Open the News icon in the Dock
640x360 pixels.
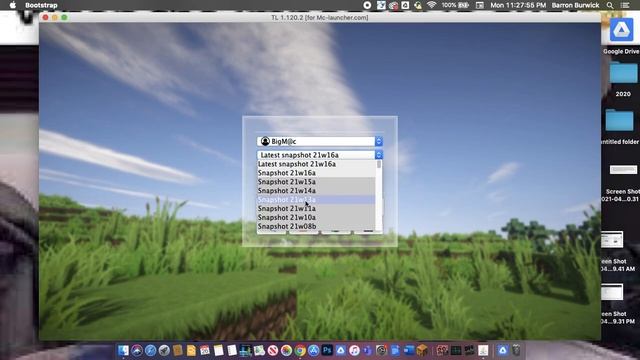point(273,350)
